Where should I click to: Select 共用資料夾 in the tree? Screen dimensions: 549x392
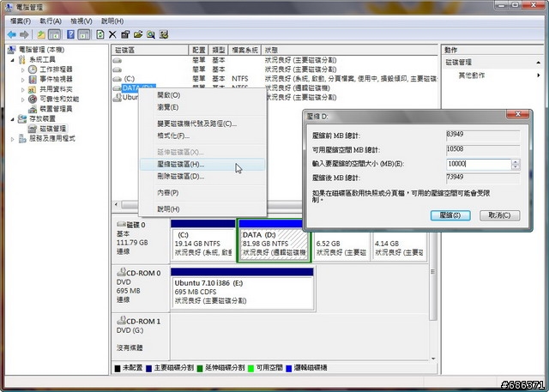(x=56, y=89)
